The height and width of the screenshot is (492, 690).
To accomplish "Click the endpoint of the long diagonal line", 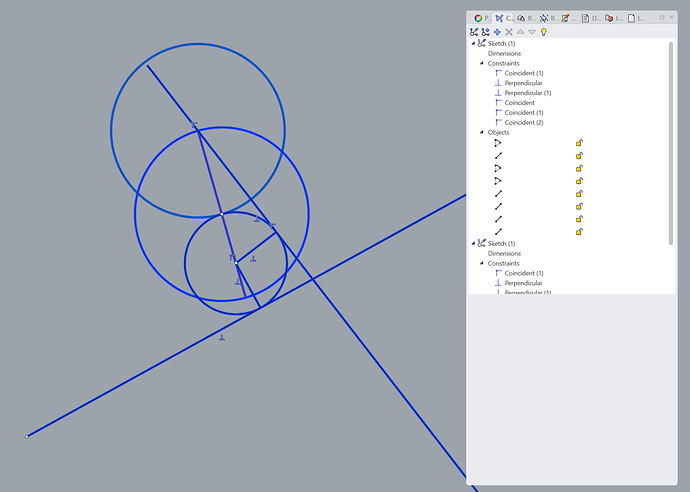I will (27, 437).
